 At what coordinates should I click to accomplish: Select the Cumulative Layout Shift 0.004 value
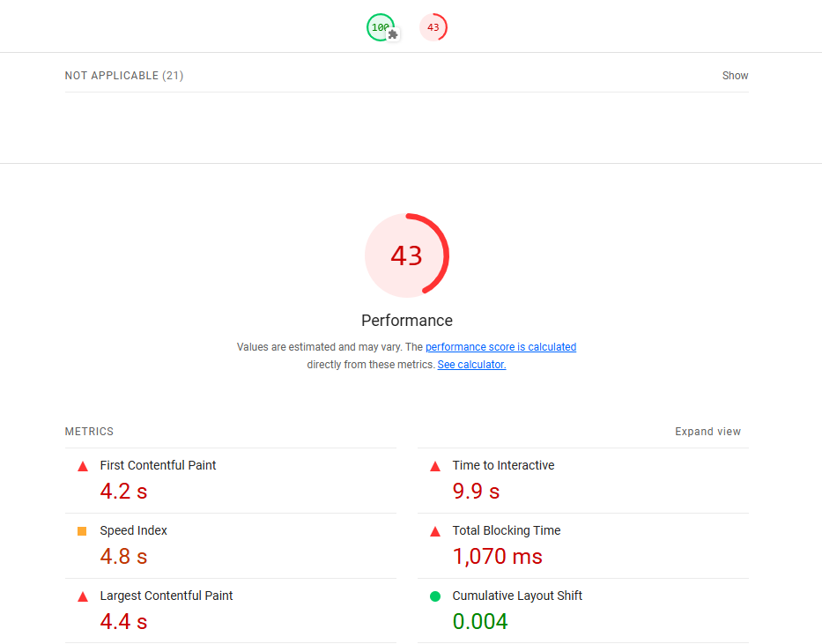tap(480, 621)
